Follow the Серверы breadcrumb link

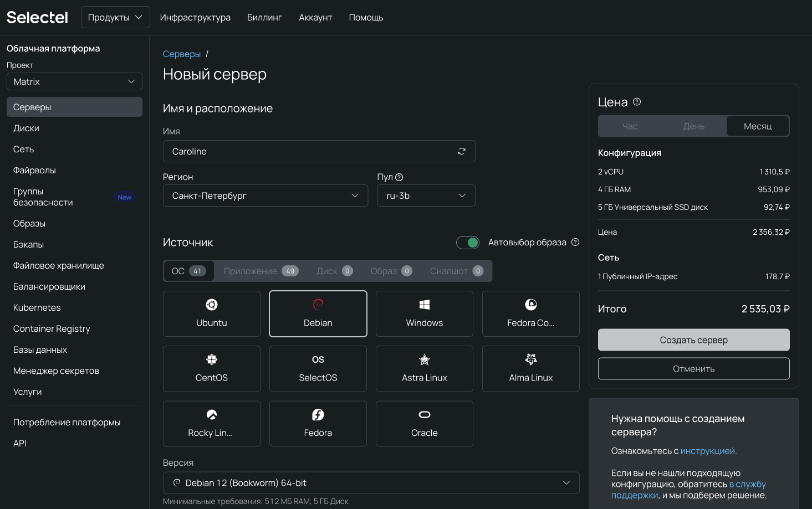(182, 54)
